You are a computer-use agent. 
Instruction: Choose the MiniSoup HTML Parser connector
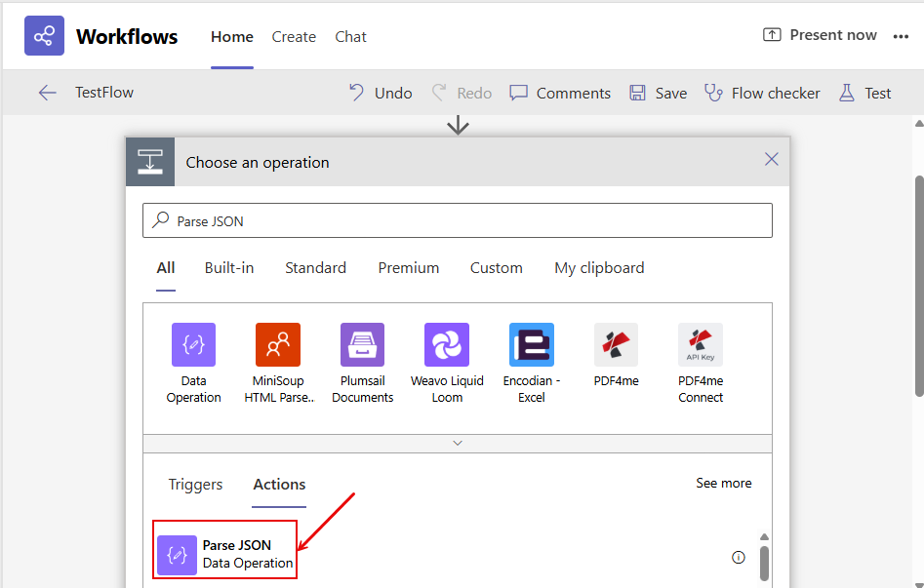(278, 345)
